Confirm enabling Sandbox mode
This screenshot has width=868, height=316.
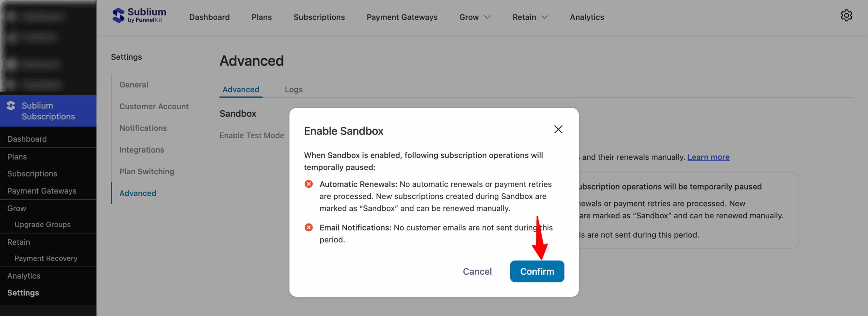click(x=537, y=271)
